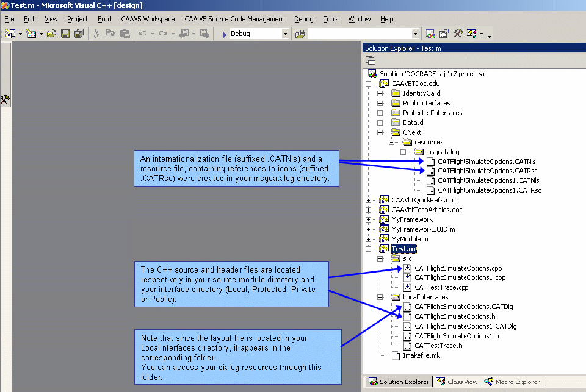Open the Project menu

[x=78, y=19]
